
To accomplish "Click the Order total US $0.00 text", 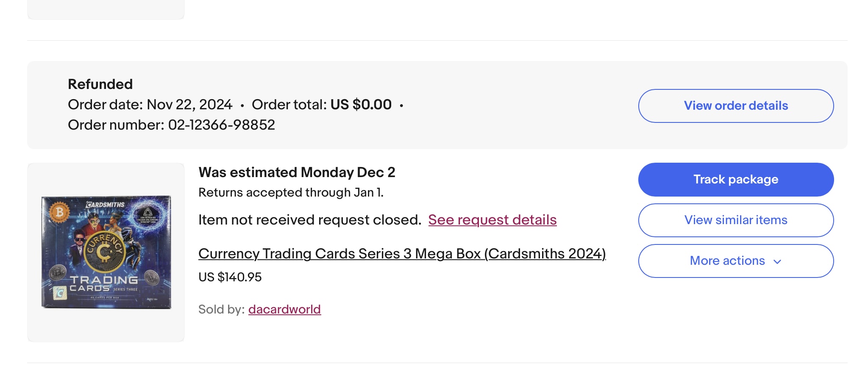I will click(322, 105).
